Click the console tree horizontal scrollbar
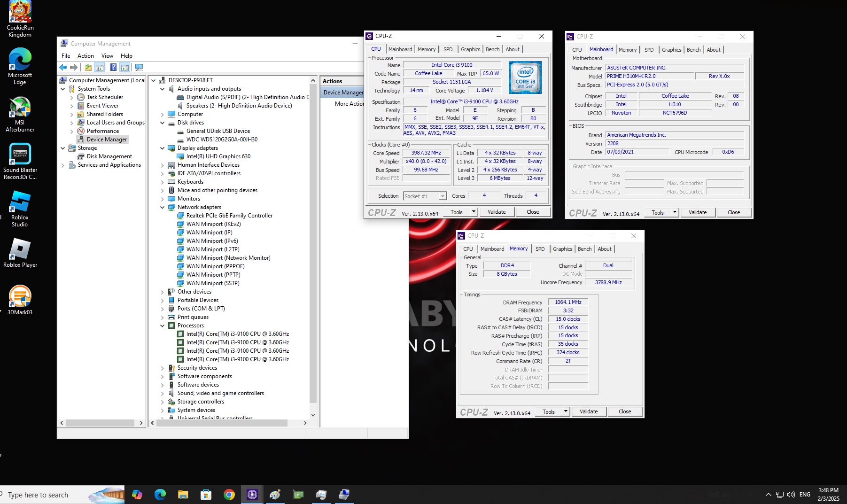Viewport: 847px width, 504px height. click(101, 423)
